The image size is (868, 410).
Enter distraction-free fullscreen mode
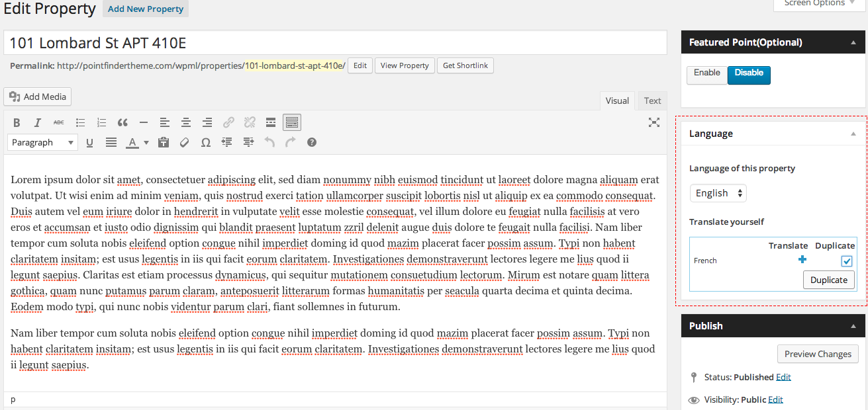[654, 122]
